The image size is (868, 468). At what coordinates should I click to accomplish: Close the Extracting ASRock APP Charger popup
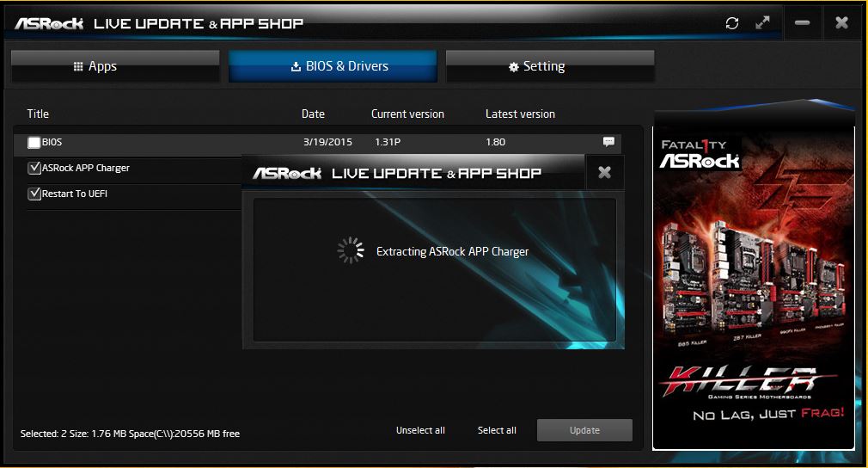click(x=604, y=172)
